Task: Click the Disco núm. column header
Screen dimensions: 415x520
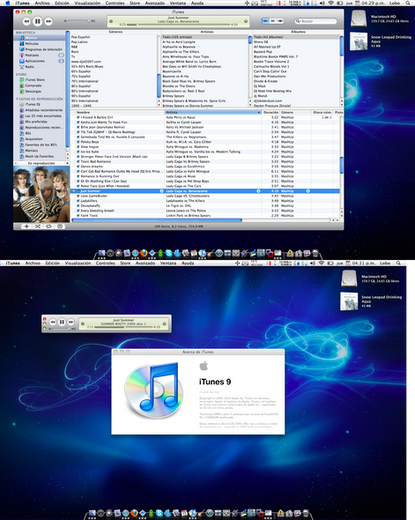Action: [322, 113]
